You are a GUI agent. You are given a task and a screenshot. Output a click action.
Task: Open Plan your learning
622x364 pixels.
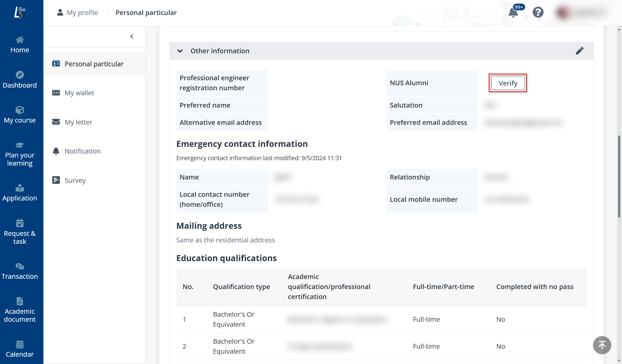[20, 154]
